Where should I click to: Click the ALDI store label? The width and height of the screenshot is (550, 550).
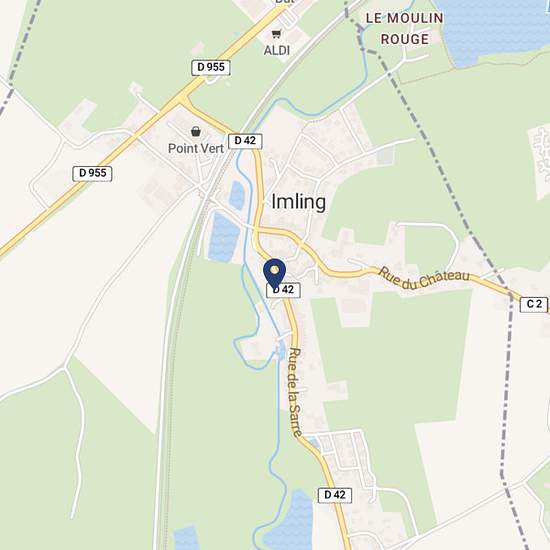277,51
